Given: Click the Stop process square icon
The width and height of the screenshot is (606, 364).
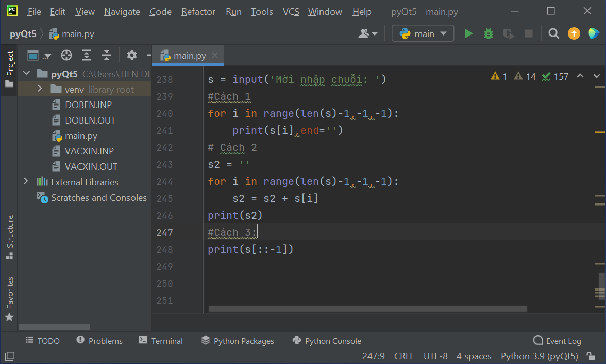Looking at the screenshot, I should click(528, 34).
